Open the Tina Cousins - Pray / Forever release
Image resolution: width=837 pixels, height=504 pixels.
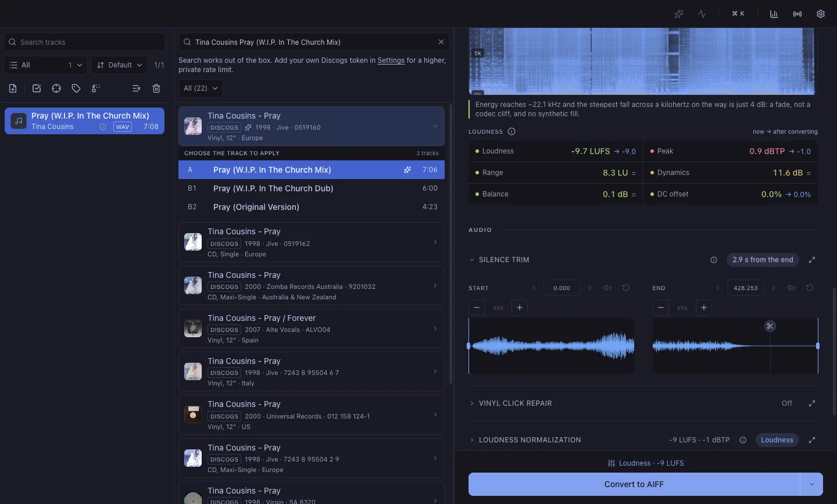(312, 328)
